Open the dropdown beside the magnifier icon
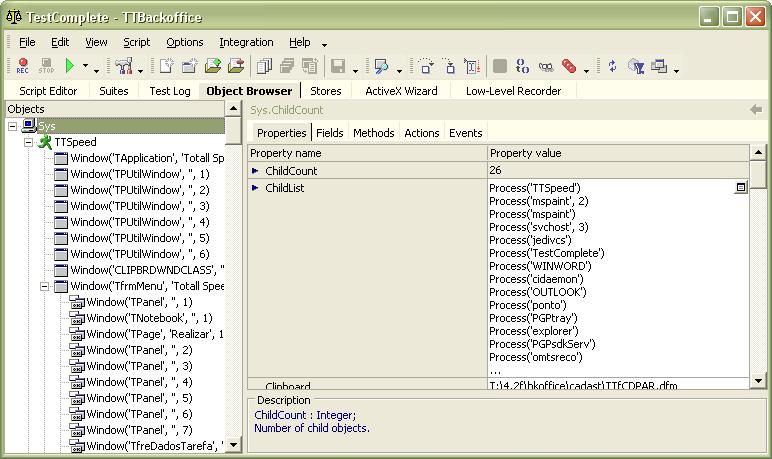 [399, 71]
